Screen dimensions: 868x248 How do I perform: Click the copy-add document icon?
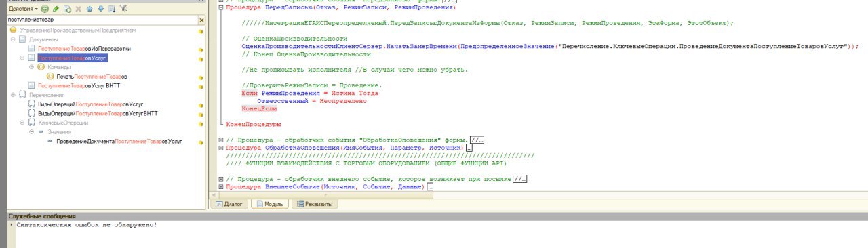67,9
